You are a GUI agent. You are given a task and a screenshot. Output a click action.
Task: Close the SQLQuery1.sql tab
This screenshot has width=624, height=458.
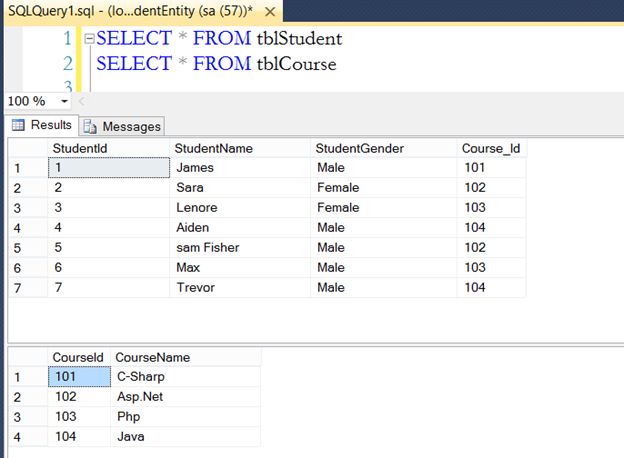pos(272,10)
